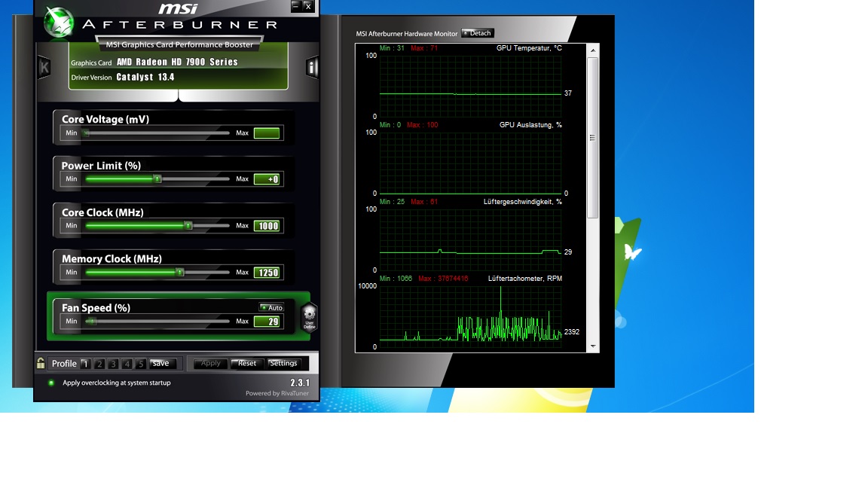
Task: Select profile slot 1
Action: coord(84,364)
